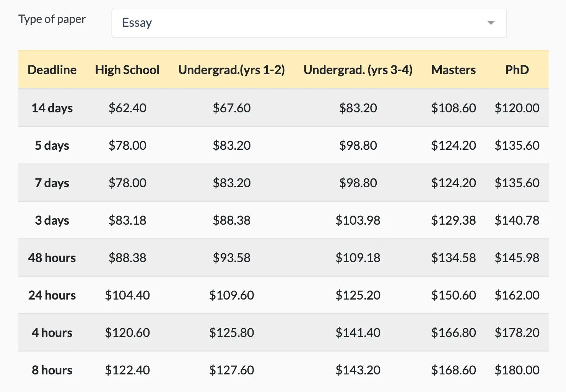
Task: Select the Masters column header
Action: [x=454, y=70]
